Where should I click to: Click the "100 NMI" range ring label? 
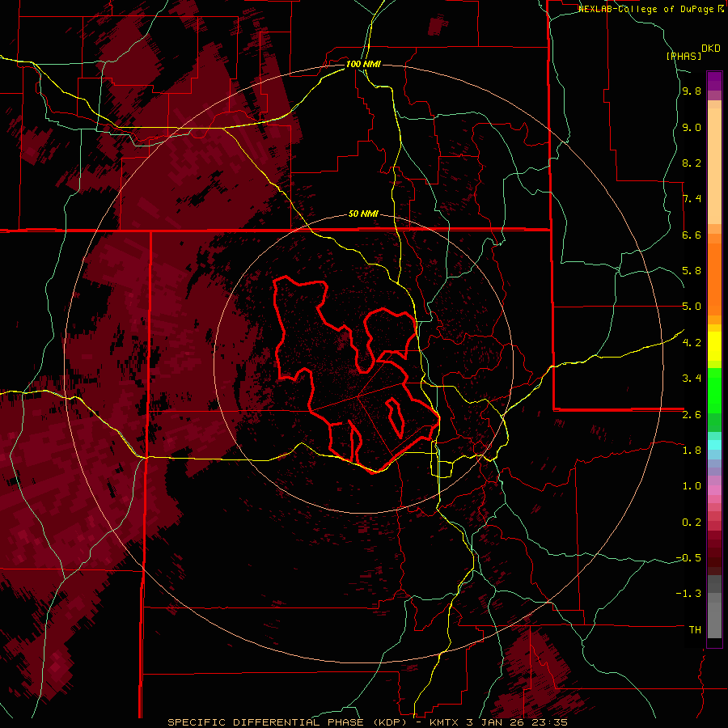click(x=363, y=64)
